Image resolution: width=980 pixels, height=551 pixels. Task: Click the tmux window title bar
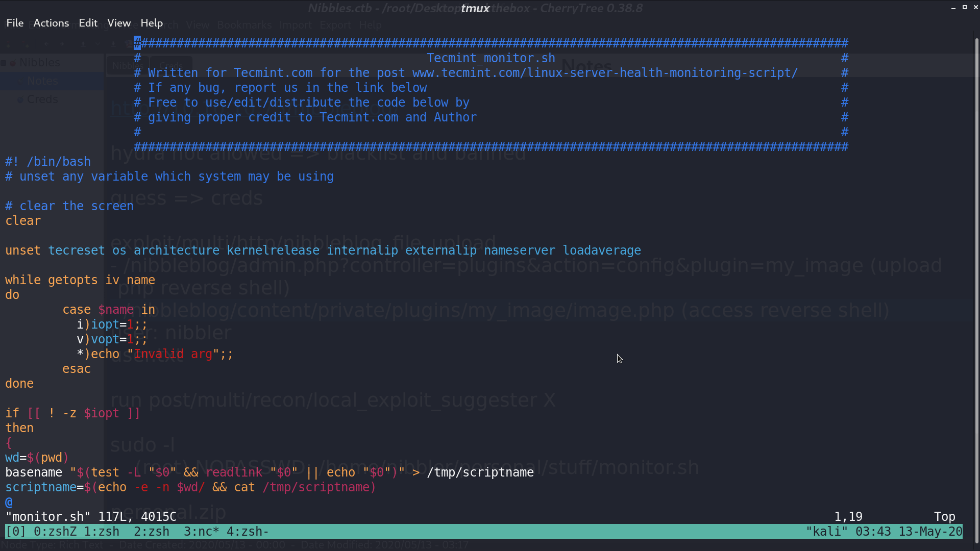[475, 8]
